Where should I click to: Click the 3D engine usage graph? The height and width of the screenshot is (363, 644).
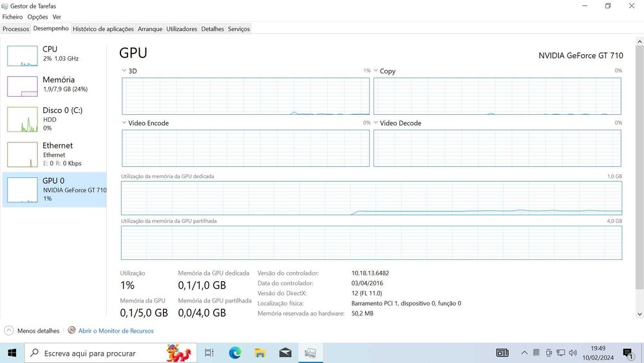[245, 96]
